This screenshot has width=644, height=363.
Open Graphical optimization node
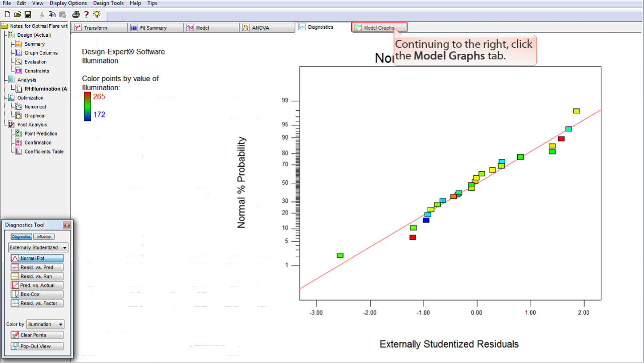point(31,116)
